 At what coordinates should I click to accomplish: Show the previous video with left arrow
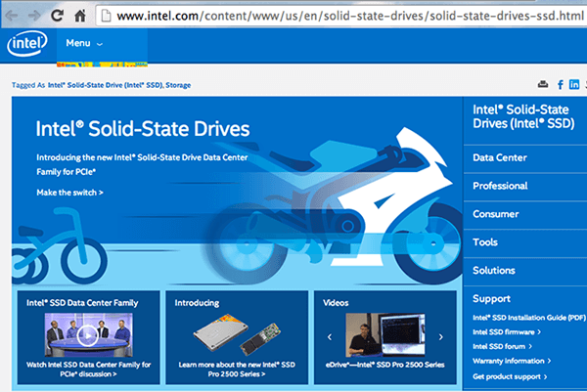tap(330, 336)
